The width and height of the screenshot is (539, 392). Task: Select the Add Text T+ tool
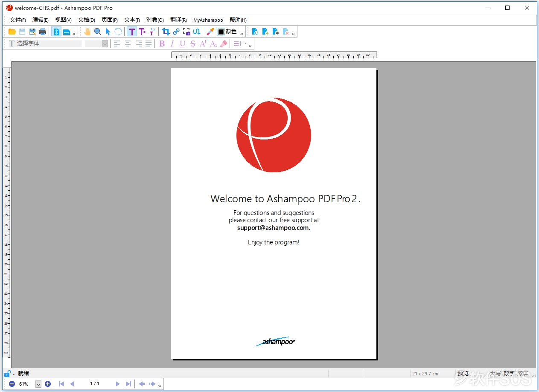tap(142, 32)
